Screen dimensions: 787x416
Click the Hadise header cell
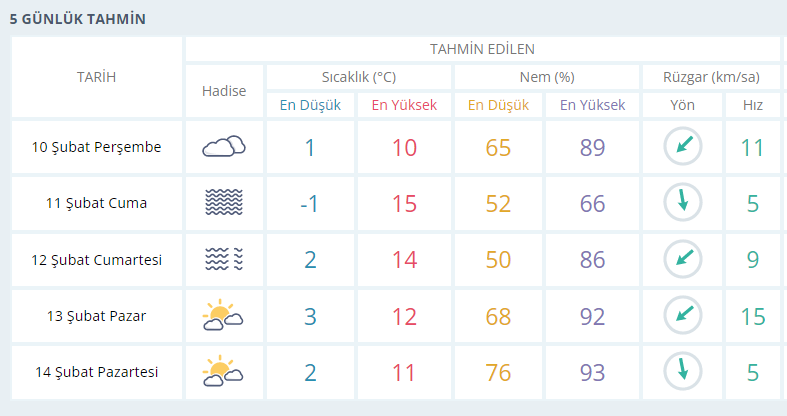[224, 91]
